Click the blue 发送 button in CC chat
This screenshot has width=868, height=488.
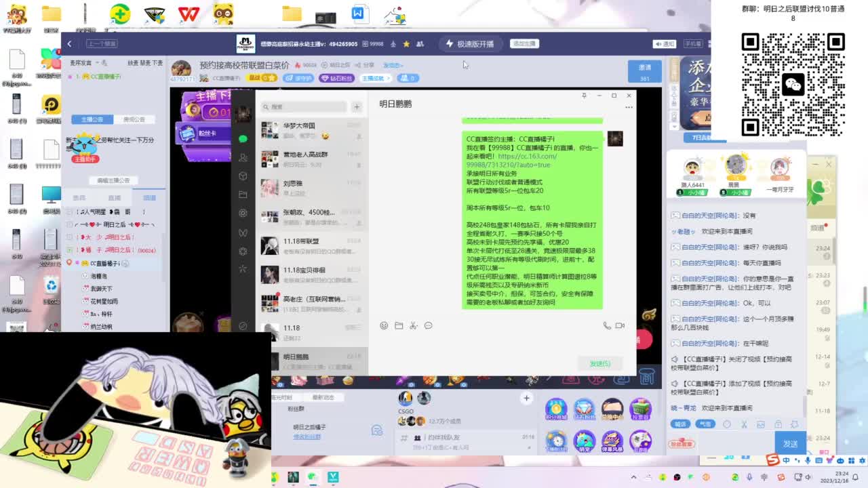point(790,444)
